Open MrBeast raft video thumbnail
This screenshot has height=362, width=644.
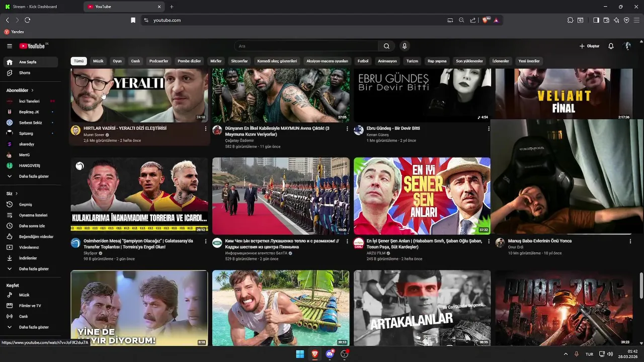click(x=281, y=308)
